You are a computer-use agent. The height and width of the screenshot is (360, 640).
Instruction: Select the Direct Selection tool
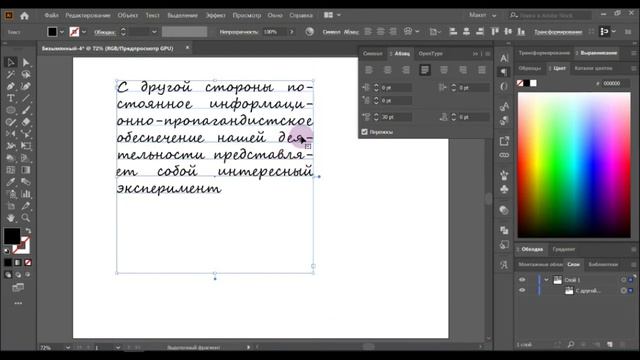[x=26, y=62]
